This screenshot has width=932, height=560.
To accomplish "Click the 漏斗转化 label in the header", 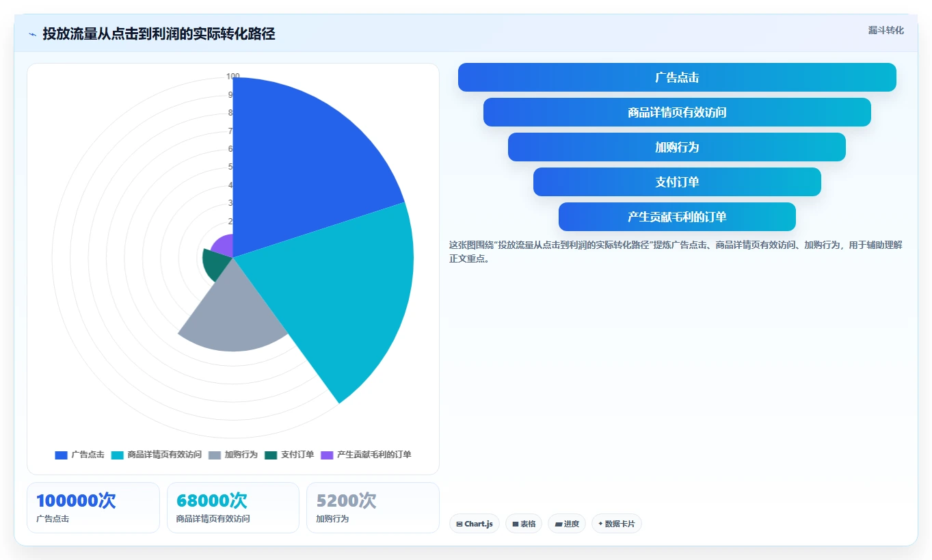I will [x=886, y=30].
